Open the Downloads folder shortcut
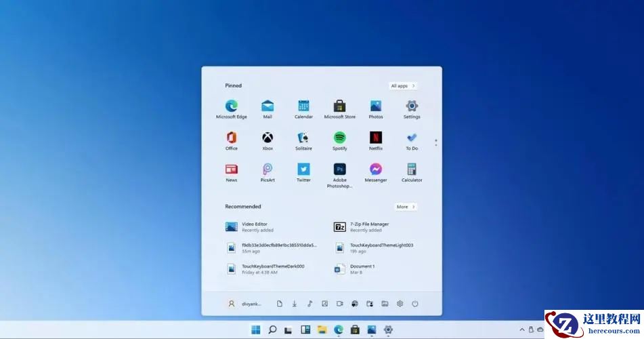Image resolution: width=644 pixels, height=339 pixels. (x=295, y=304)
